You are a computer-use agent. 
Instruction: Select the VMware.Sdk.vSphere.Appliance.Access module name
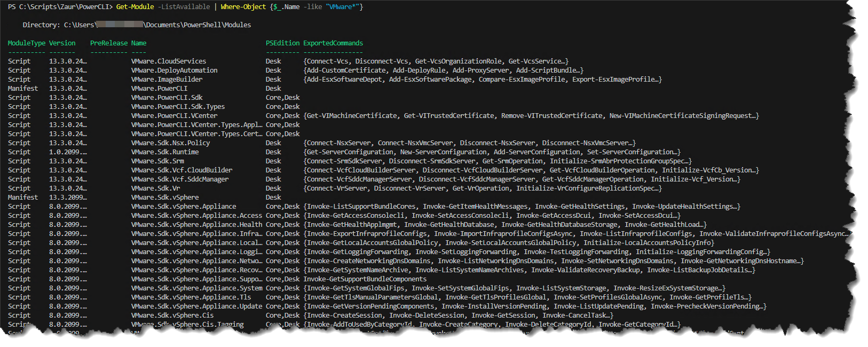coord(197,216)
